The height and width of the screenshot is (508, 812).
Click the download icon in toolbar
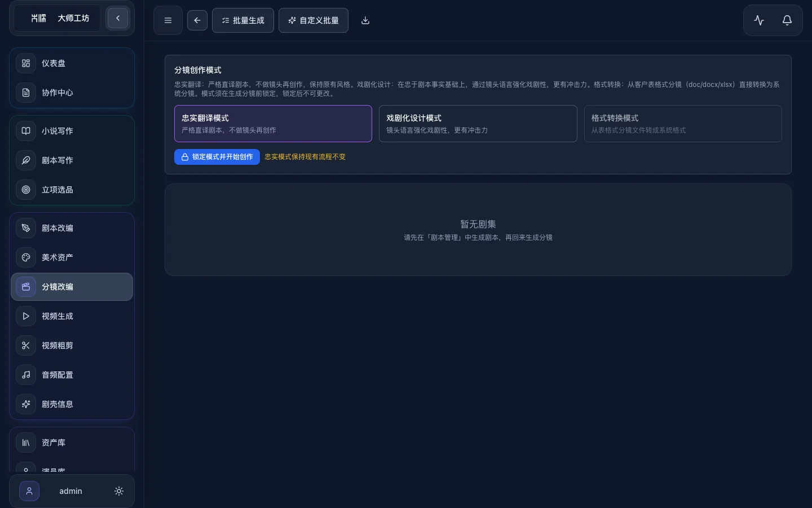(365, 20)
